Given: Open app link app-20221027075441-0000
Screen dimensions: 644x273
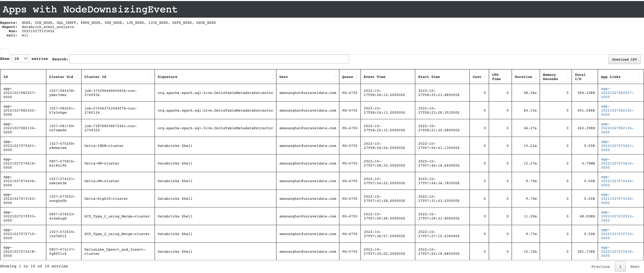Looking at the screenshot, I should (617, 146).
